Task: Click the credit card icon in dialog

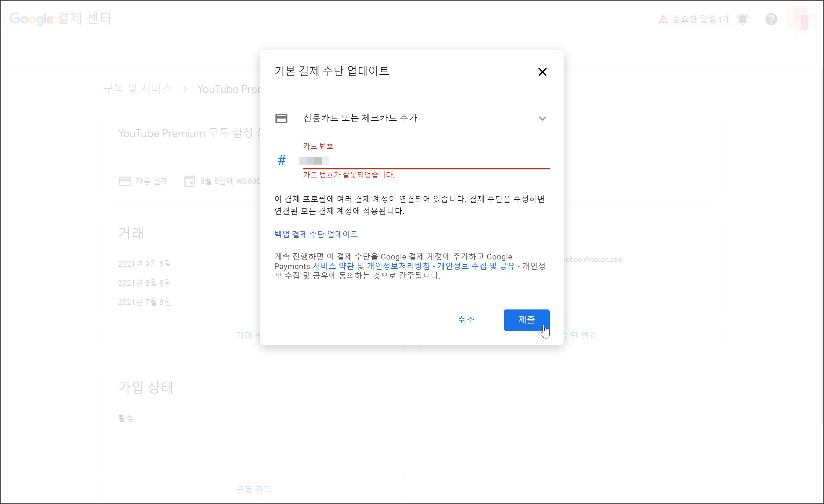Action: tap(281, 118)
